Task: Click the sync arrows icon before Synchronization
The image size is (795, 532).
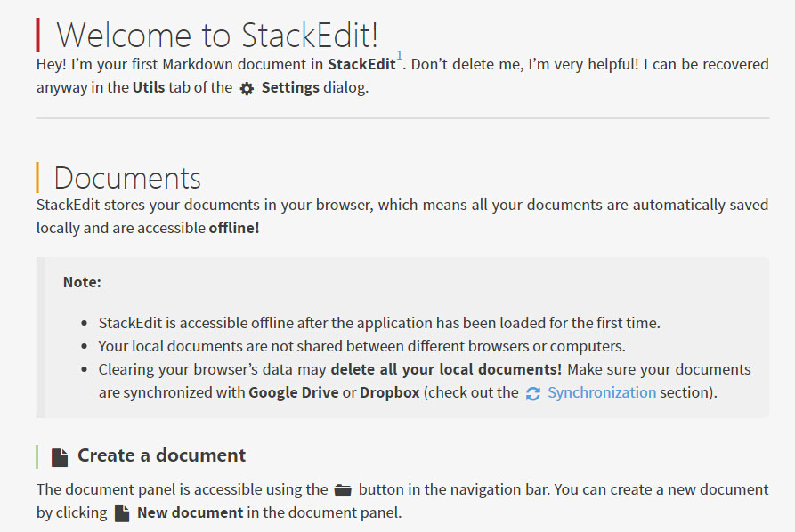Action: (x=533, y=394)
